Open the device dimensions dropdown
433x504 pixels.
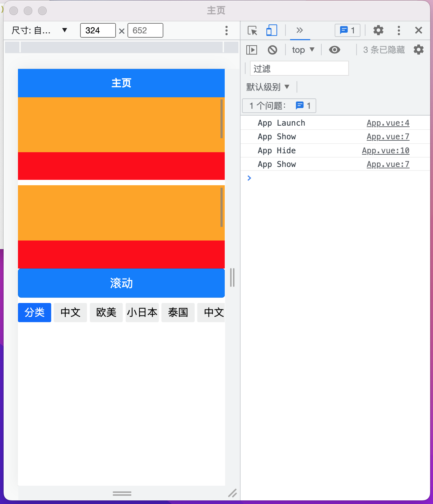click(39, 30)
